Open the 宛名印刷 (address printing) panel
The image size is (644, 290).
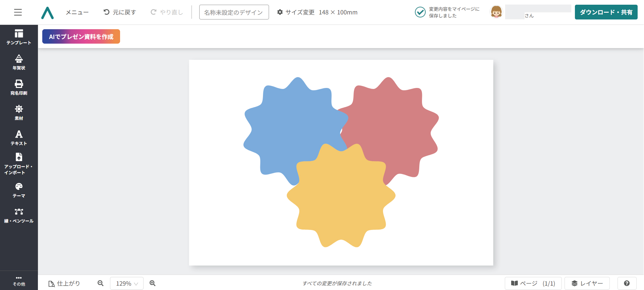(19, 87)
